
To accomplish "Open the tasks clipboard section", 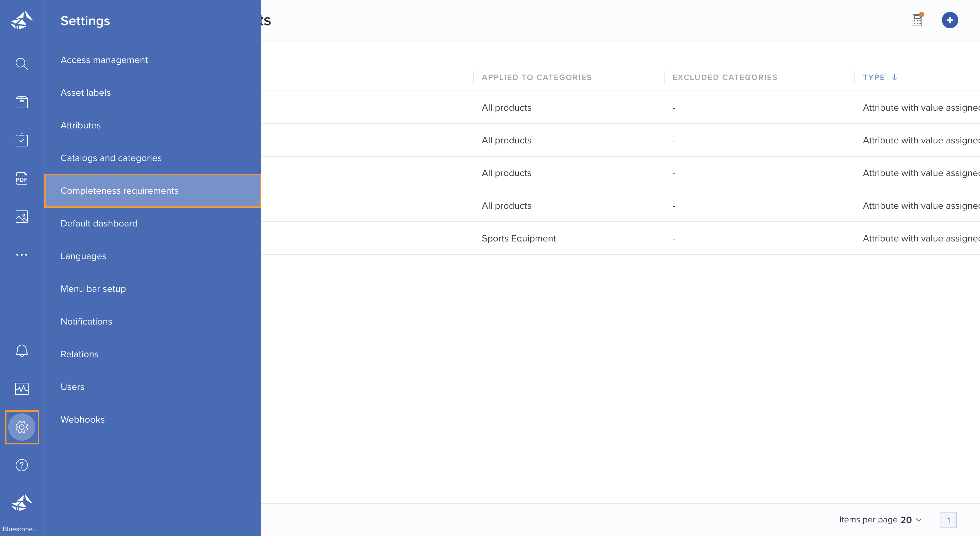I will 22,140.
